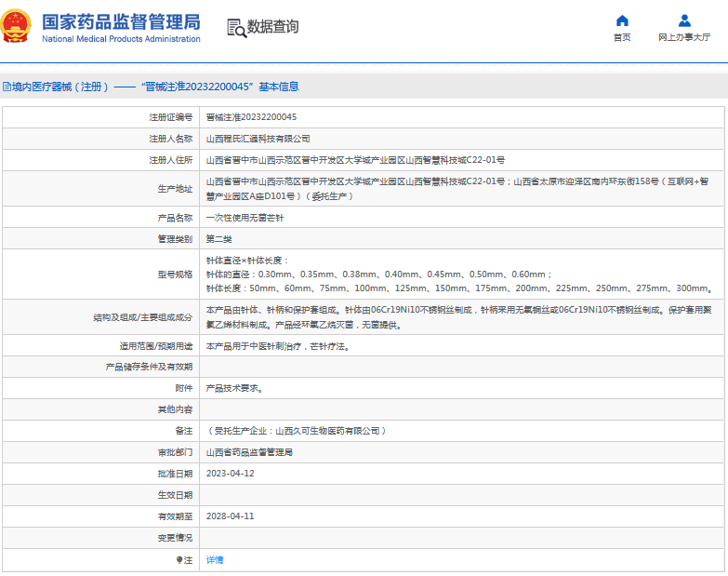Click the 网上办事大厅 text link

point(684,37)
